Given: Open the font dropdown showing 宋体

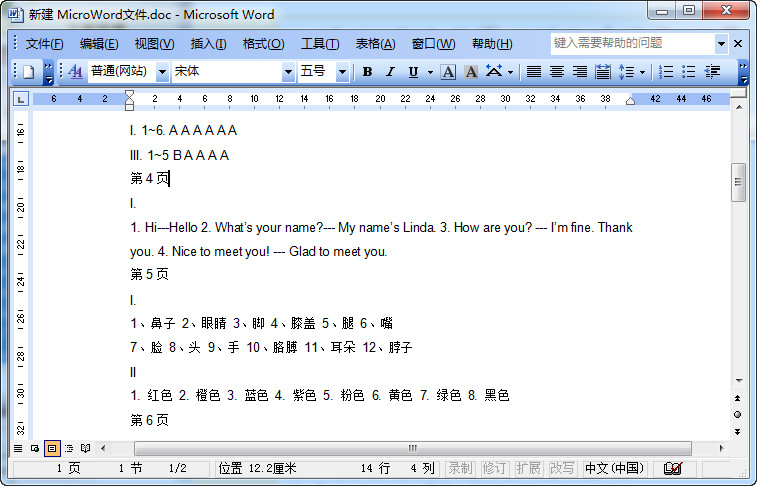Looking at the screenshot, I should pyautogui.click(x=288, y=72).
